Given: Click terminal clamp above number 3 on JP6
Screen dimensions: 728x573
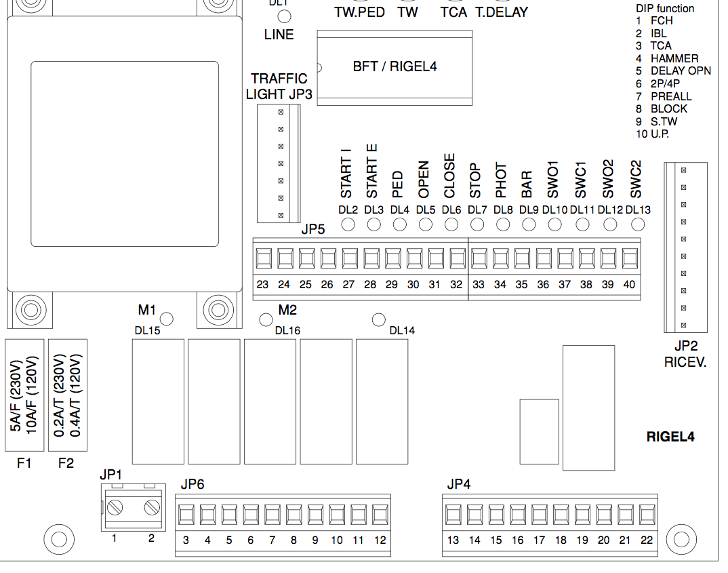Looking at the screenshot, I should pos(186,515).
